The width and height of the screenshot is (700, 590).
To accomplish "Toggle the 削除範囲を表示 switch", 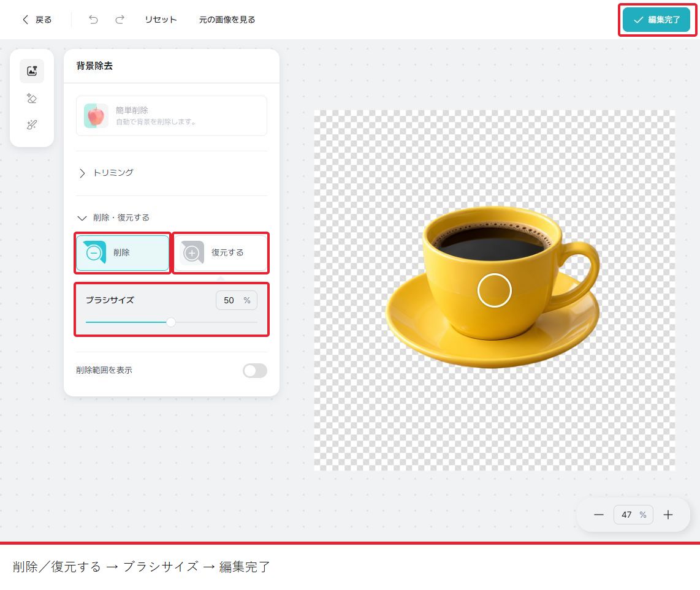I will [255, 371].
